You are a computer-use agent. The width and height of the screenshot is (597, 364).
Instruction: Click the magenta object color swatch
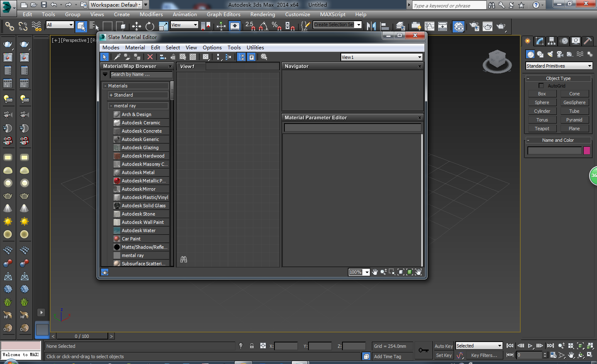point(587,150)
